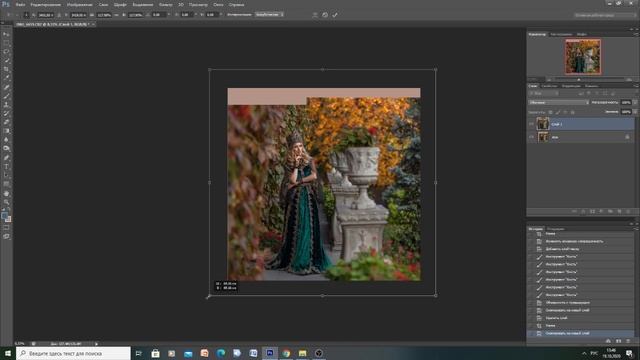Select the Pen tool
The image size is (640, 360).
pyautogui.click(x=6, y=158)
